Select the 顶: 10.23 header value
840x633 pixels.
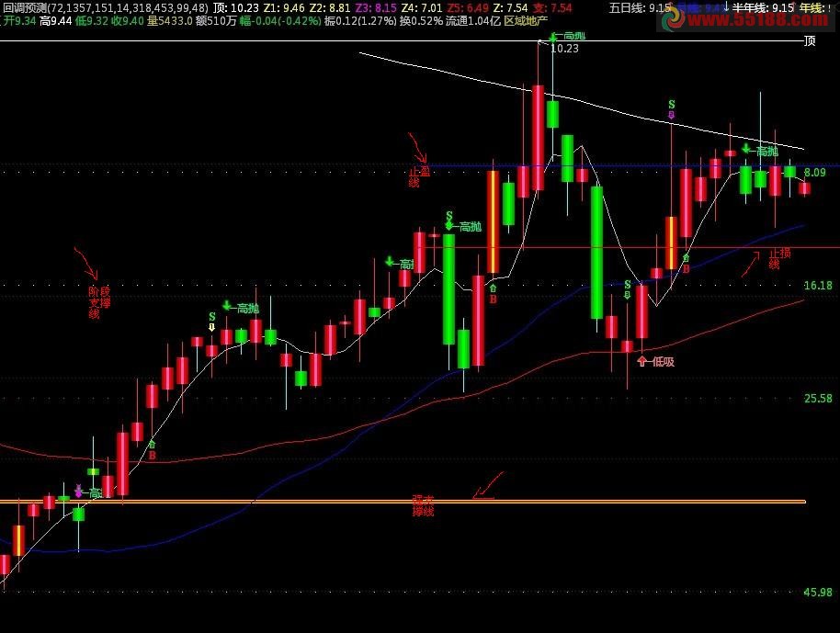(235, 8)
